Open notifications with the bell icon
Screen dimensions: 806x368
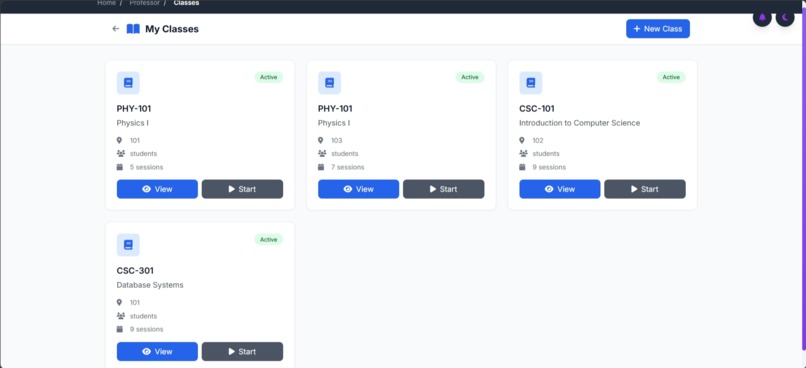click(762, 17)
